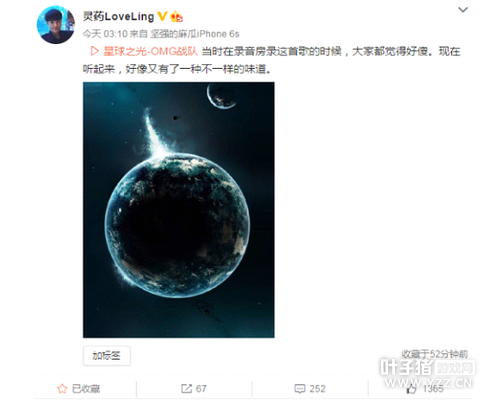Open 灵药LoveLing username profile link
Screen dimensions: 499x400
[118, 16]
